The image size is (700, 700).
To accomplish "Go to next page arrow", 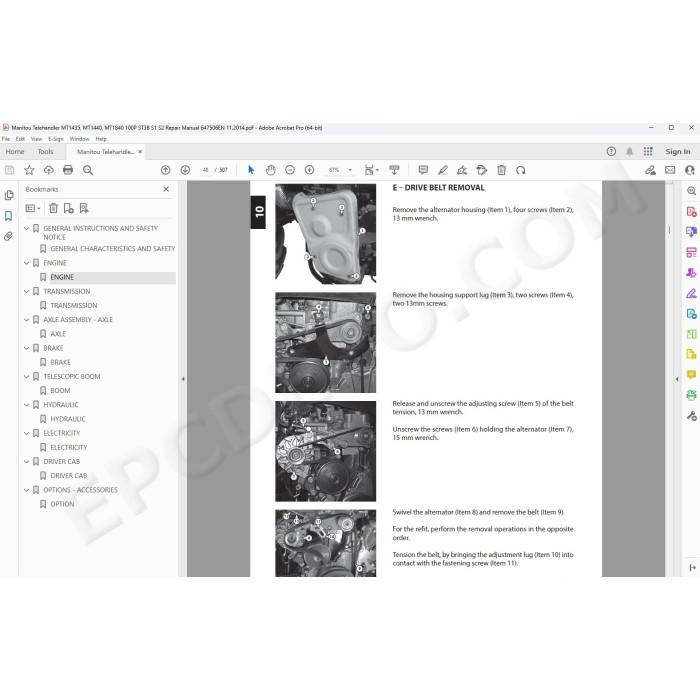I will (185, 170).
